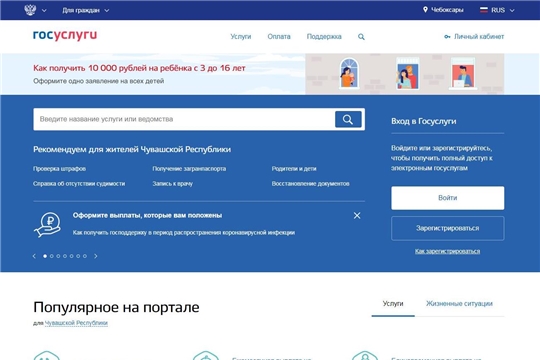
Task: Open the 'Оплата' menu item
Action: pyautogui.click(x=279, y=37)
